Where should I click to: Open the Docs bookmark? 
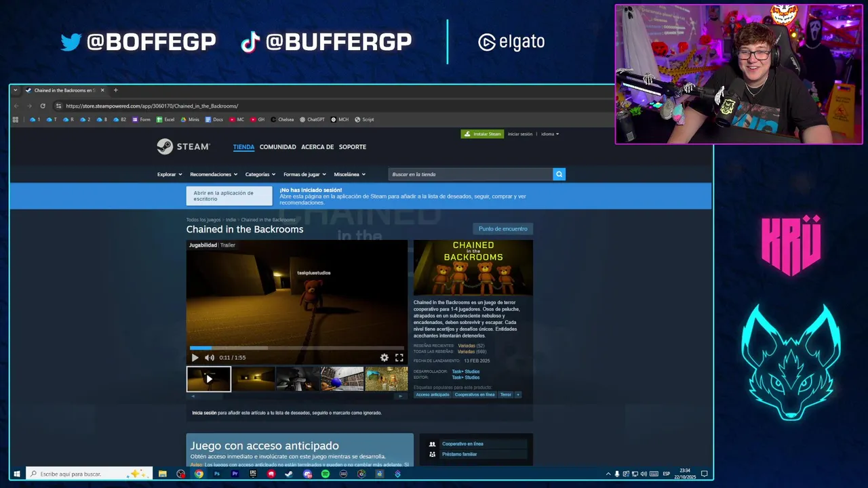pos(214,119)
